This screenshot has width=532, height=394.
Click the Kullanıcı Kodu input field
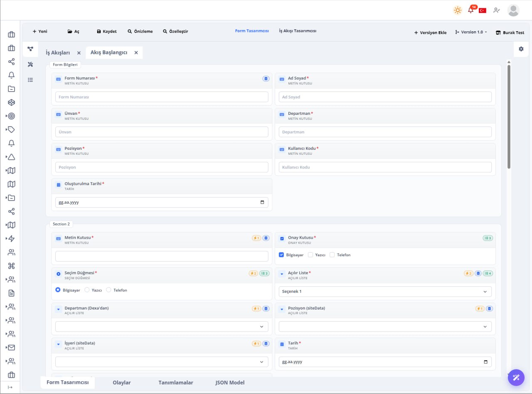[x=385, y=167]
